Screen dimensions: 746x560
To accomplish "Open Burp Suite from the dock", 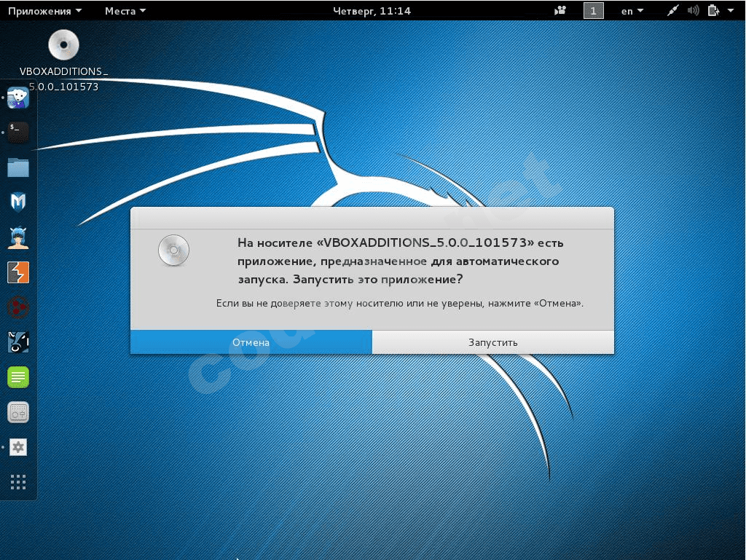I will [x=18, y=272].
